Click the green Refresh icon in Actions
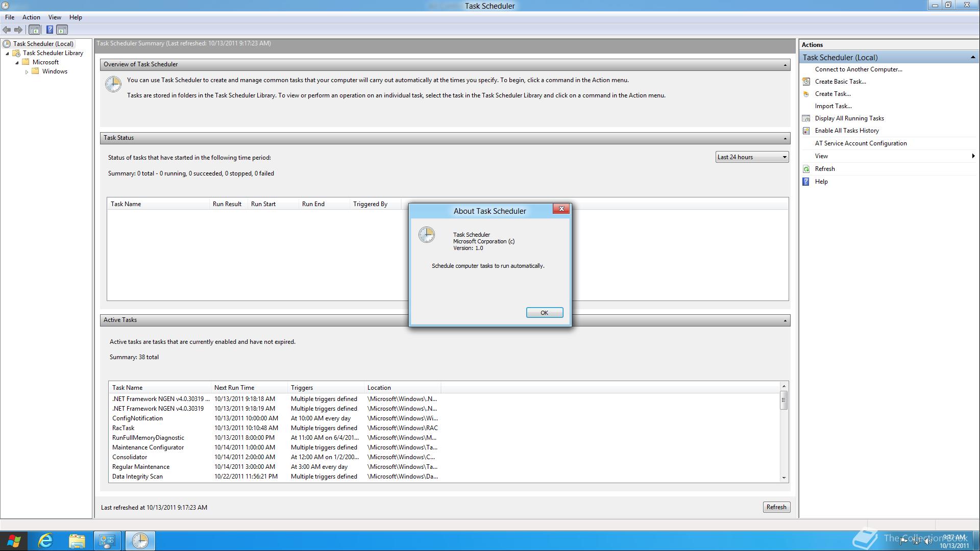Screen dimensions: 980x551 (x=806, y=169)
